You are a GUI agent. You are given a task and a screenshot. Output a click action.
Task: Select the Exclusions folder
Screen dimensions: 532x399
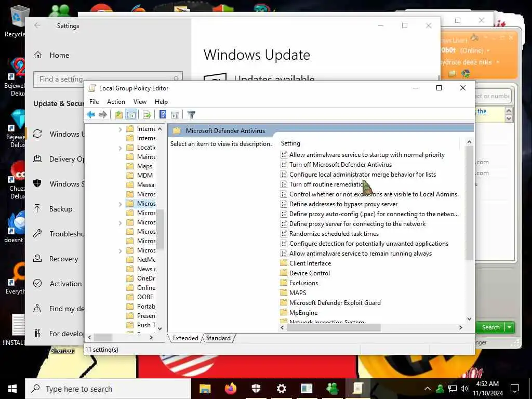(x=303, y=283)
